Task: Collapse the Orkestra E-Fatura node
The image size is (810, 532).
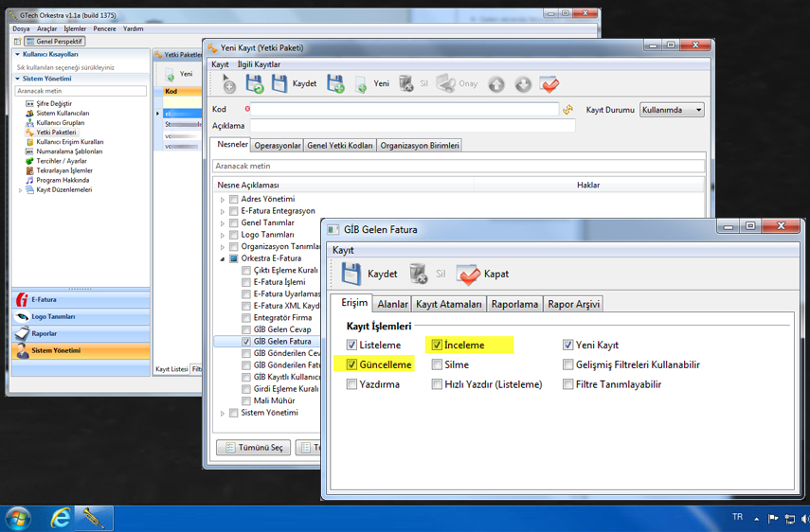Action: [x=223, y=259]
